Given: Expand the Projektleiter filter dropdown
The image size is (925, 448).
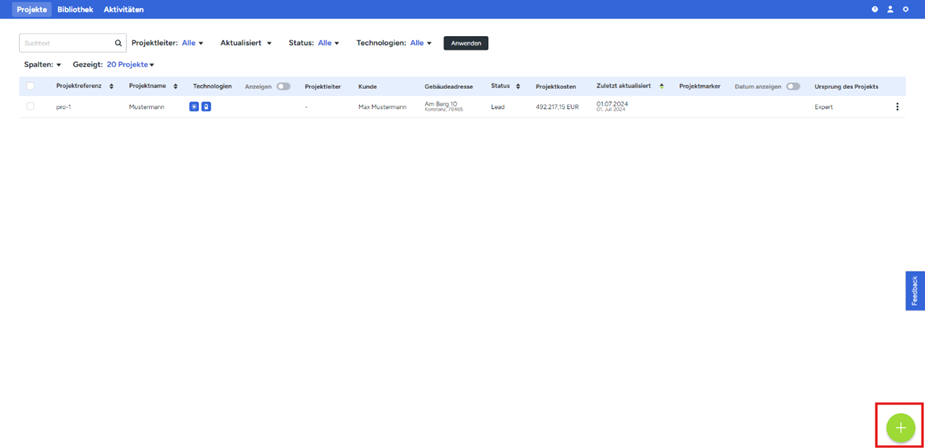Looking at the screenshot, I should click(193, 43).
